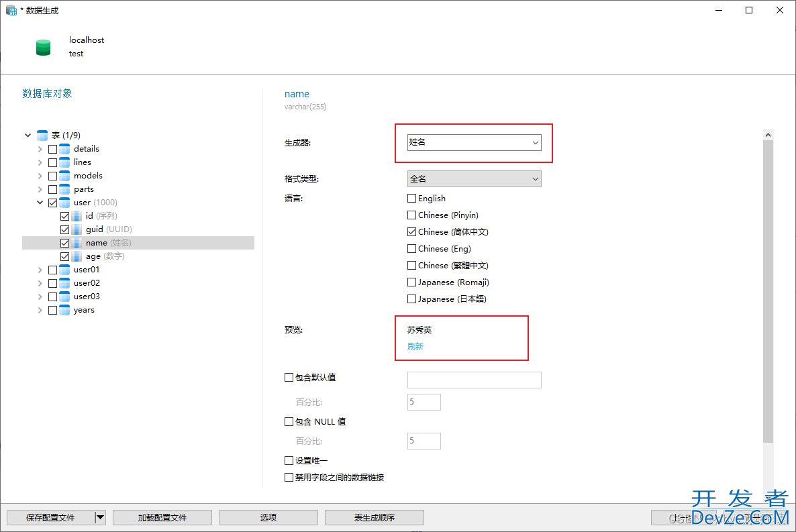Check the models table checkbox
The width and height of the screenshot is (796, 532).
click(x=52, y=176)
